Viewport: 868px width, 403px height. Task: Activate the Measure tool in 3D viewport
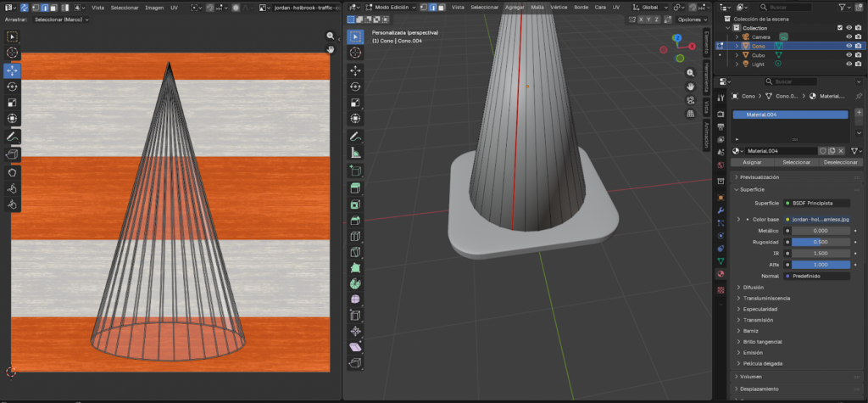coord(356,154)
